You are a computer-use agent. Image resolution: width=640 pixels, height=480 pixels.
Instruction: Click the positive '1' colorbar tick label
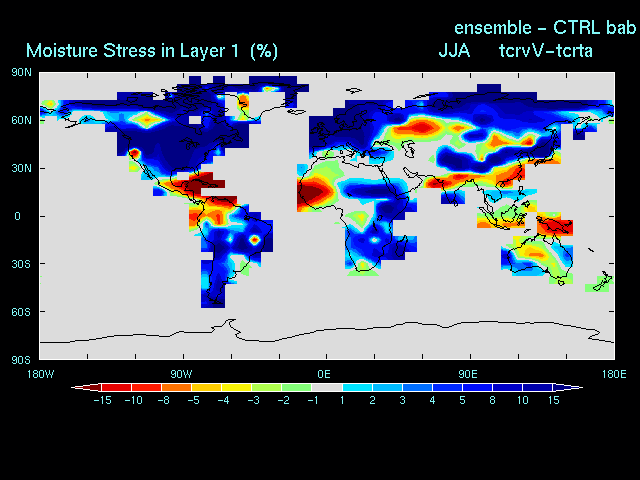(342, 400)
